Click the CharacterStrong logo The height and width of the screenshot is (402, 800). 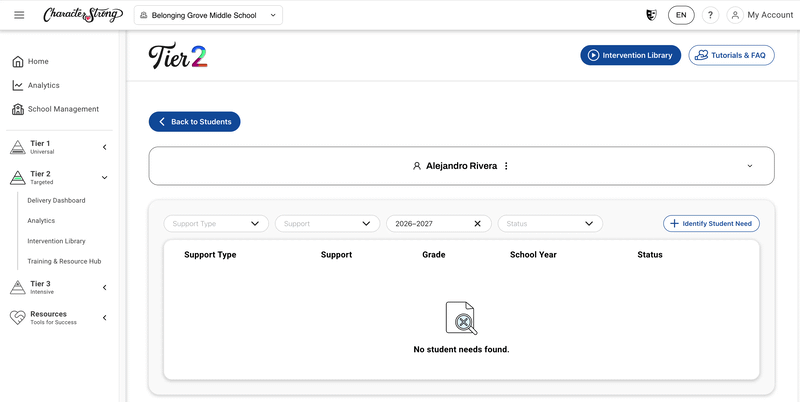point(83,15)
